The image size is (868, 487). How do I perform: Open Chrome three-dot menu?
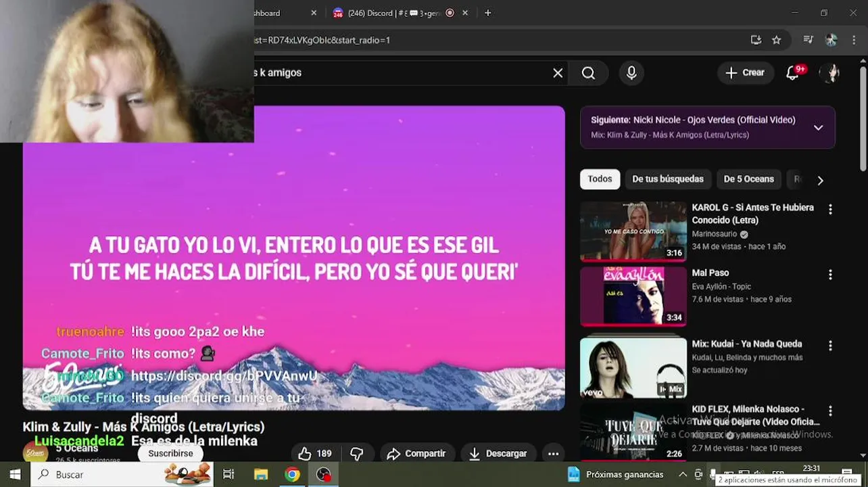click(x=853, y=40)
